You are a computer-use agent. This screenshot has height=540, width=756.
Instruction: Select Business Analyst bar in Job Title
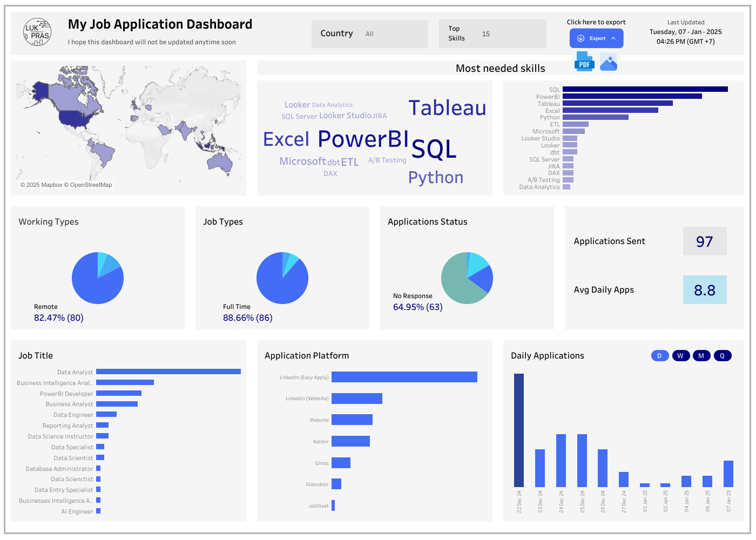click(x=117, y=404)
